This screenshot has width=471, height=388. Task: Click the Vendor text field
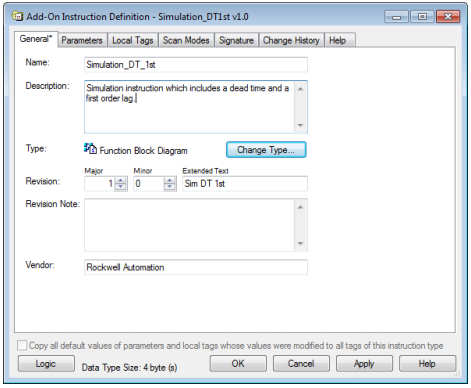pyautogui.click(x=196, y=267)
